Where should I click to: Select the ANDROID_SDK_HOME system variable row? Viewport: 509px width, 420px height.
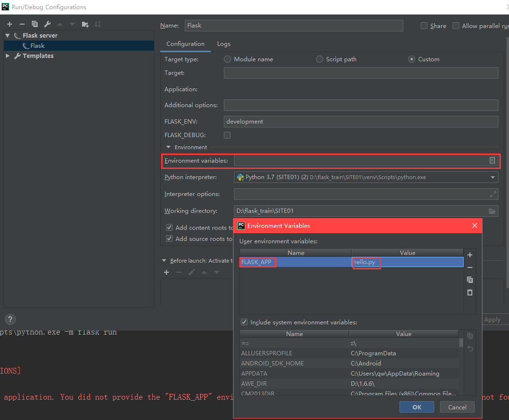coord(349,363)
